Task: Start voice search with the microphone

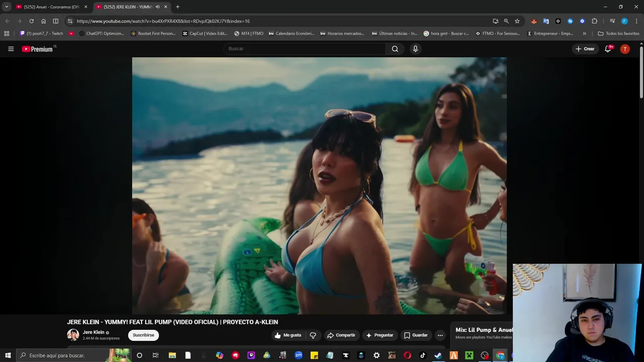Action: [415, 49]
